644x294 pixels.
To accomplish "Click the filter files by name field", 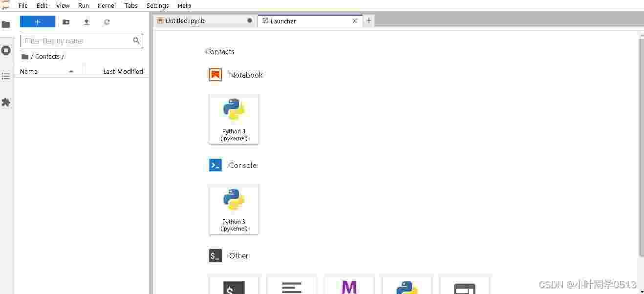I will (x=81, y=41).
